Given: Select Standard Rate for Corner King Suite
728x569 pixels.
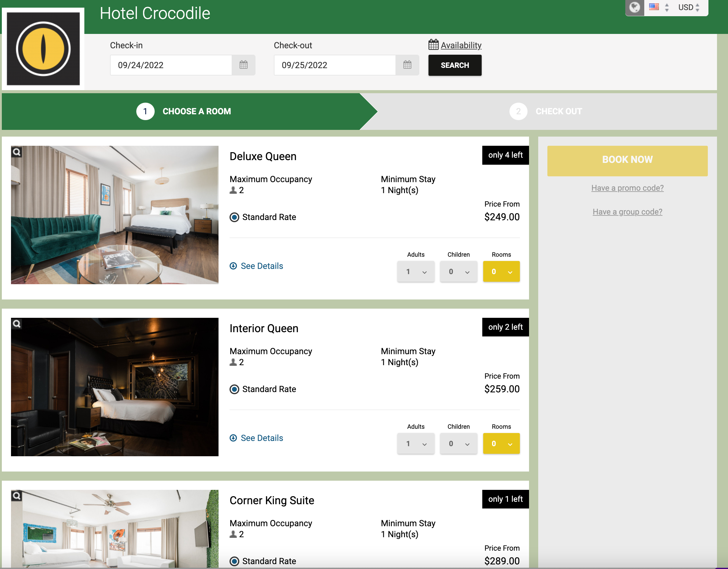Looking at the screenshot, I should [x=234, y=561].
